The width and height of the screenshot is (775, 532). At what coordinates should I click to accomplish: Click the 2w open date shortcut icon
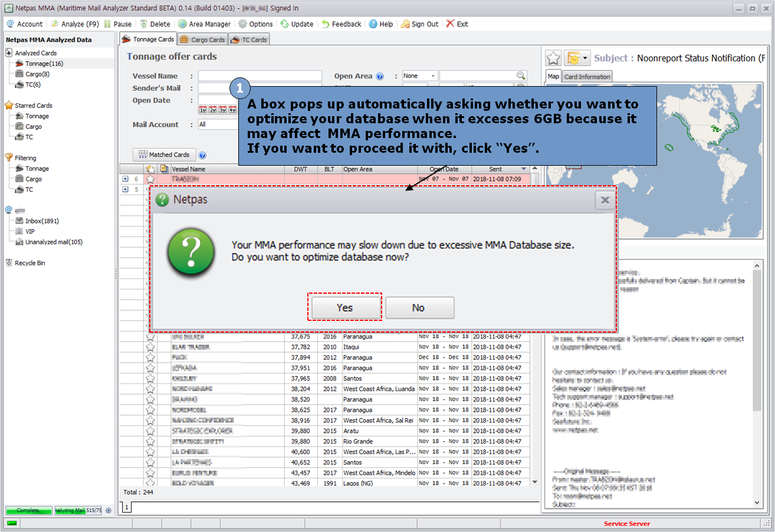coord(213,110)
